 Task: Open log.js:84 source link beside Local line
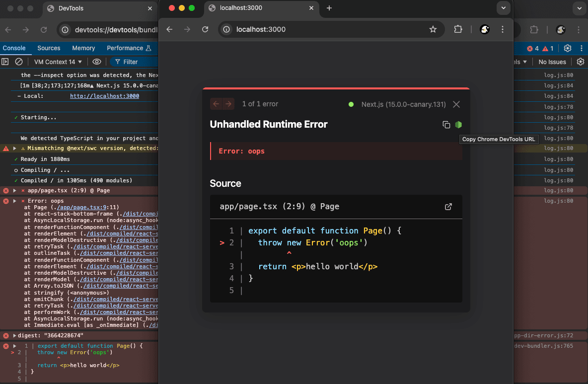click(x=558, y=96)
